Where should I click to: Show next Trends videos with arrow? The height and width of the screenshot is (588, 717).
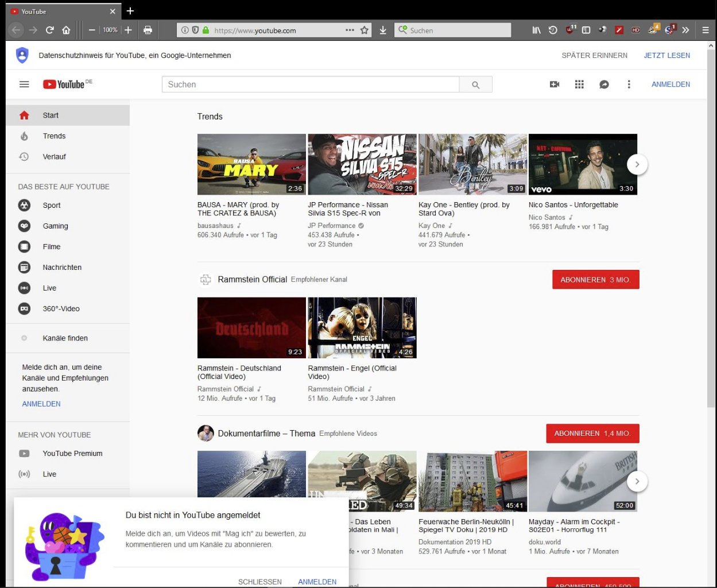637,165
